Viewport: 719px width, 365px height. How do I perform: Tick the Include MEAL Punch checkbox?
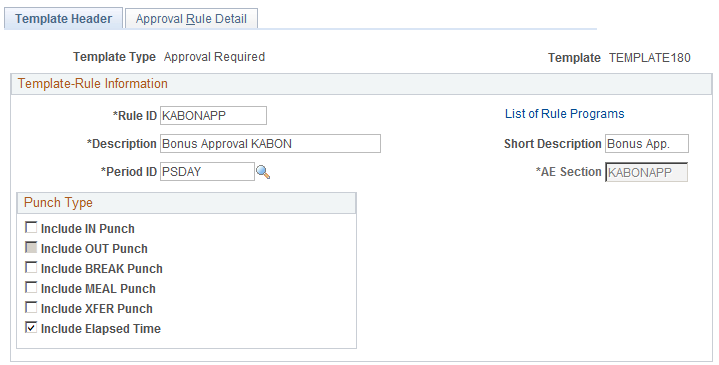(x=31, y=288)
